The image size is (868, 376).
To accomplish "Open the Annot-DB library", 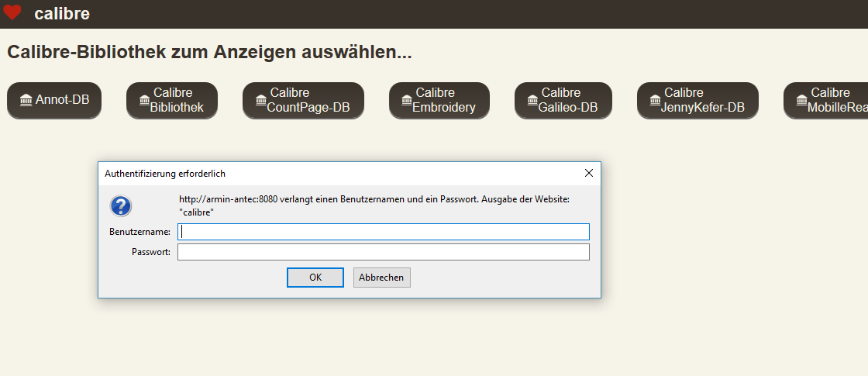I will click(54, 100).
